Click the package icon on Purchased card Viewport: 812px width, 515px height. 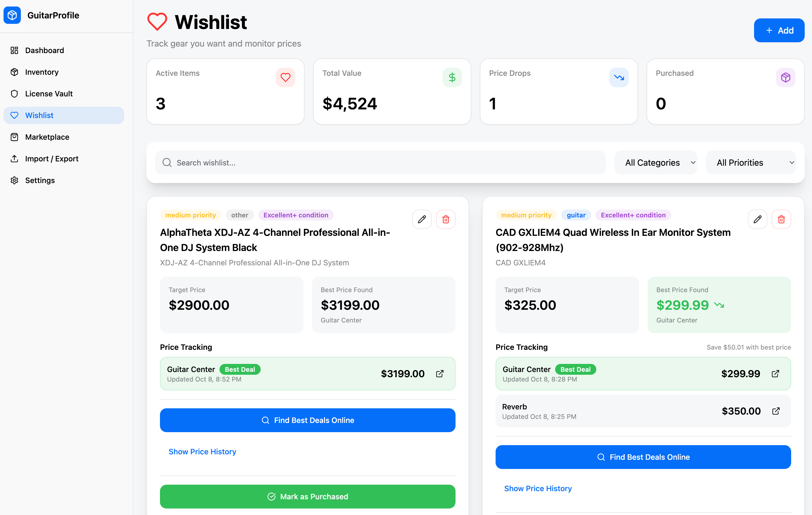786,77
